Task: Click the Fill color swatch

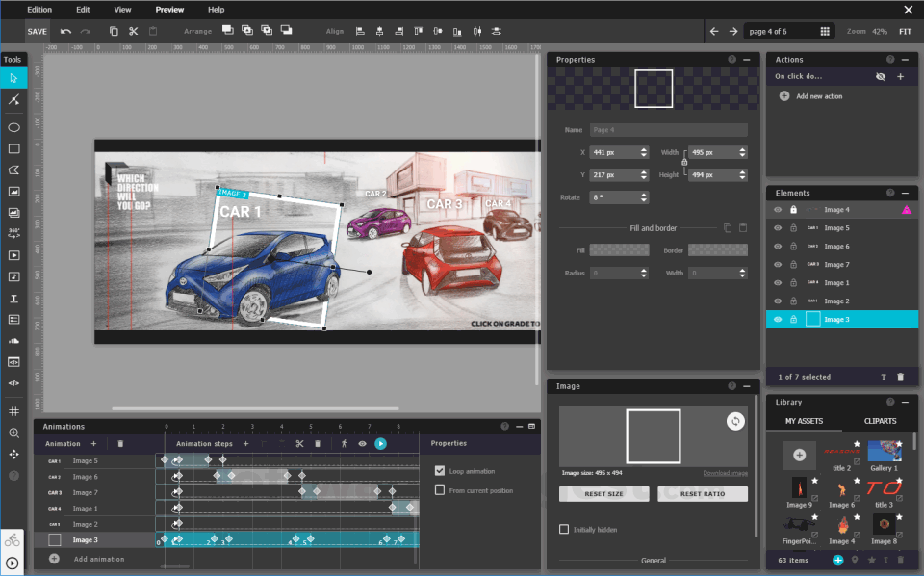Action: click(618, 250)
